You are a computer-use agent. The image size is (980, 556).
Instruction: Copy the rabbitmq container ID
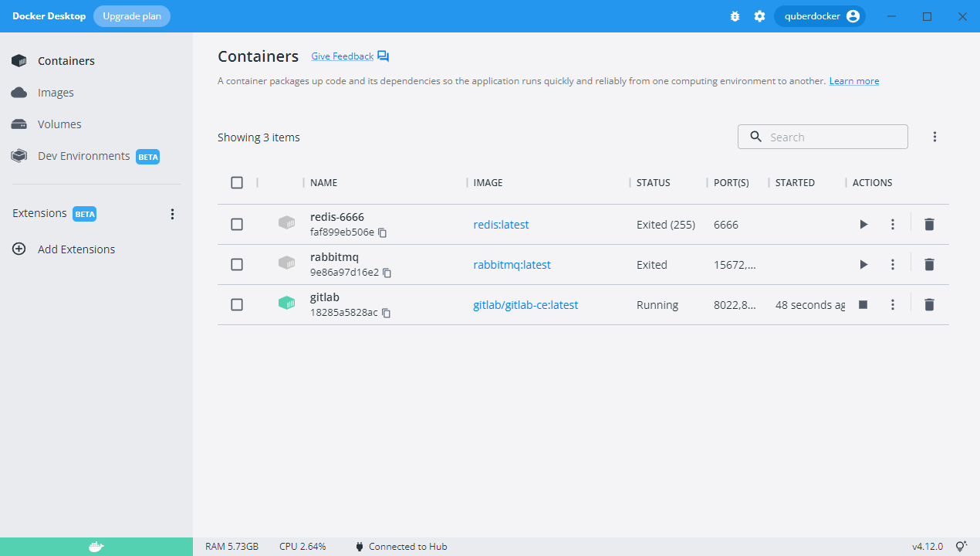pyautogui.click(x=387, y=273)
